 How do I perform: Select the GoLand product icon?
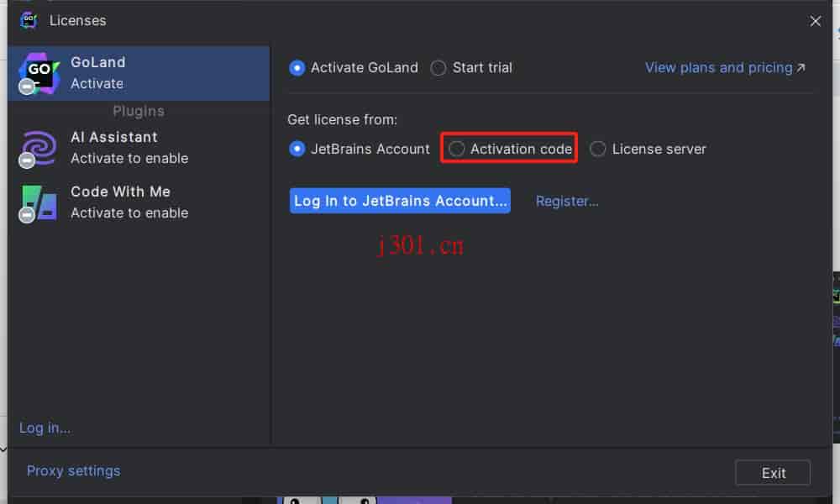click(38, 73)
